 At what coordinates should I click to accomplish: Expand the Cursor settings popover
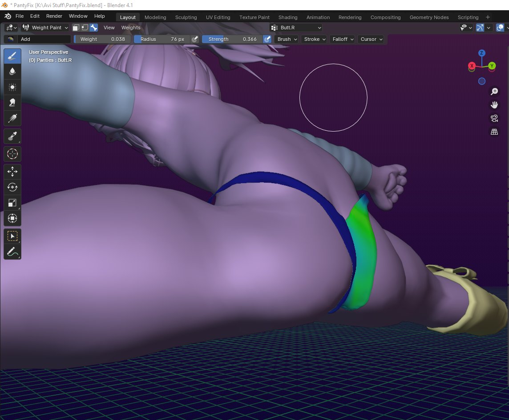(x=372, y=39)
